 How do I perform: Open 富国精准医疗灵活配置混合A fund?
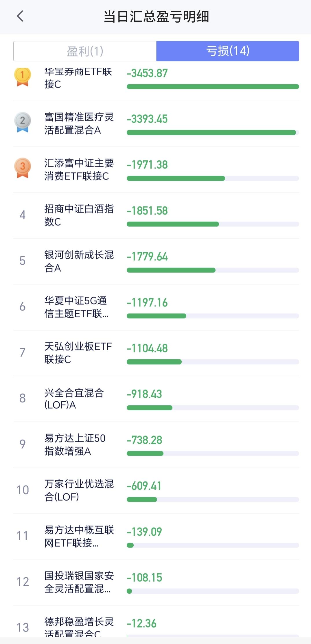(79, 124)
